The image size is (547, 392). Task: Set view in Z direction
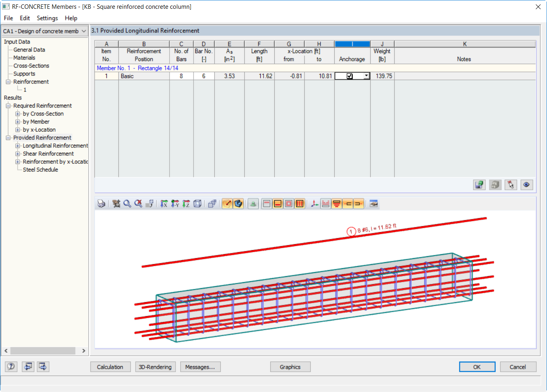point(186,204)
